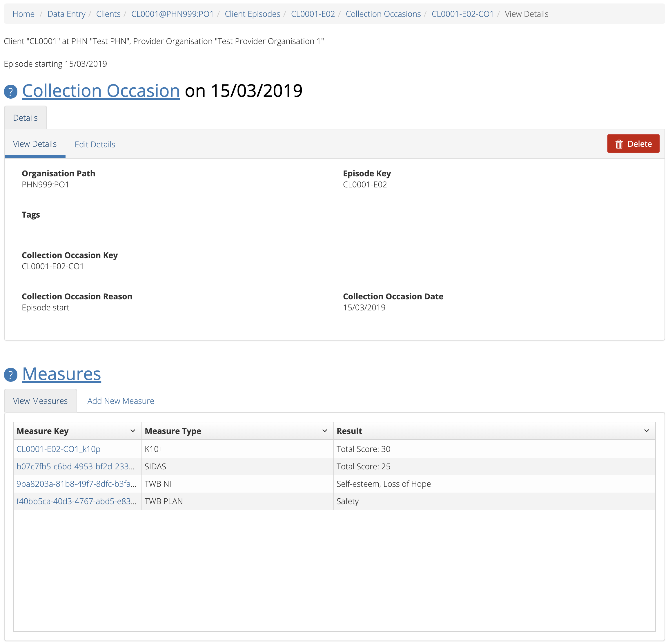
Task: Click the red Delete button
Action: point(633,144)
